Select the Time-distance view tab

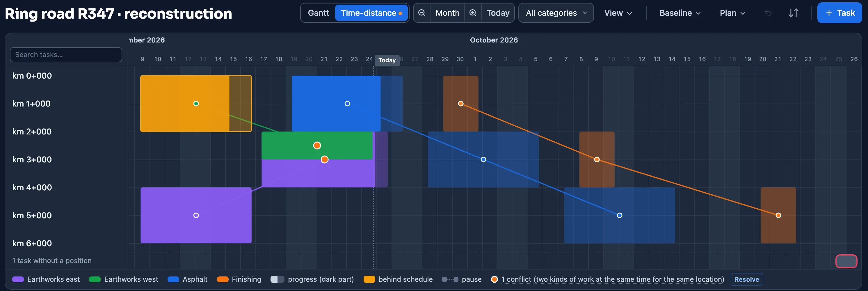click(371, 13)
